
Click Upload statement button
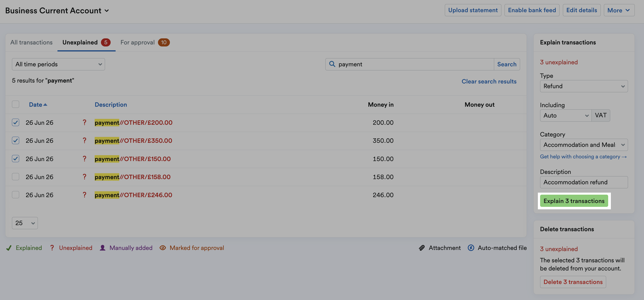pyautogui.click(x=473, y=10)
